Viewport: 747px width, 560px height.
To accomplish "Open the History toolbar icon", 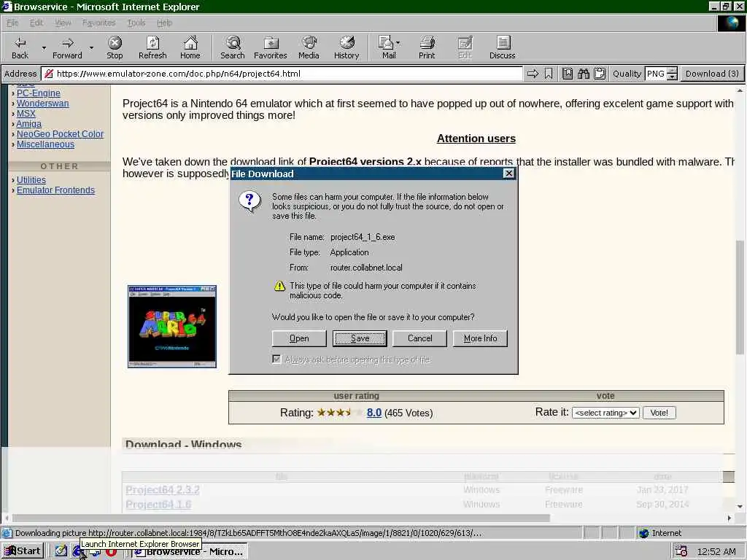I will coord(347,43).
